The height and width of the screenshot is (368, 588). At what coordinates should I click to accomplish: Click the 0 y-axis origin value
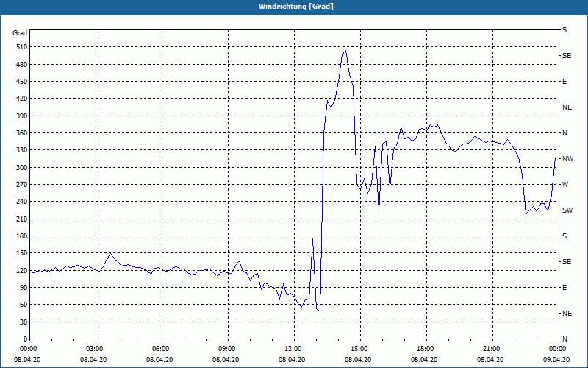click(x=26, y=339)
